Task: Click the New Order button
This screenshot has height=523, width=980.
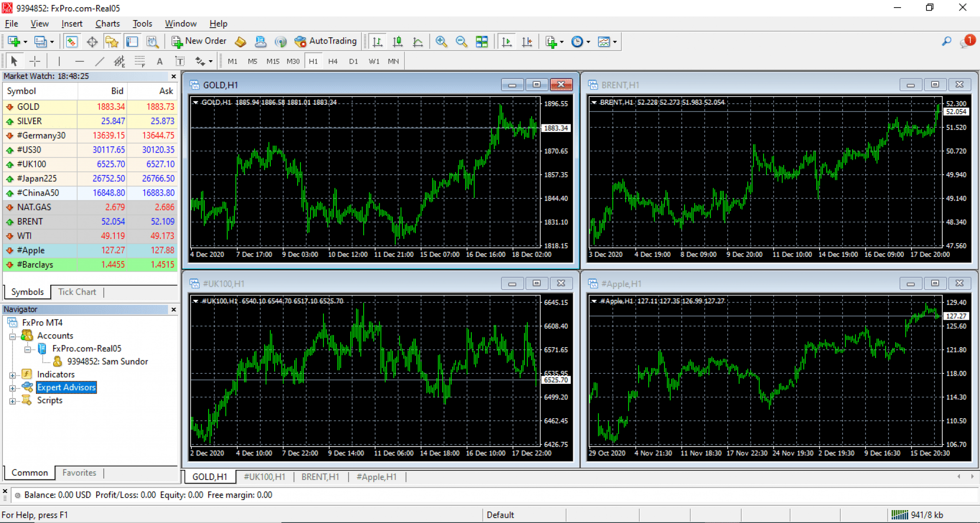Action: click(x=199, y=42)
